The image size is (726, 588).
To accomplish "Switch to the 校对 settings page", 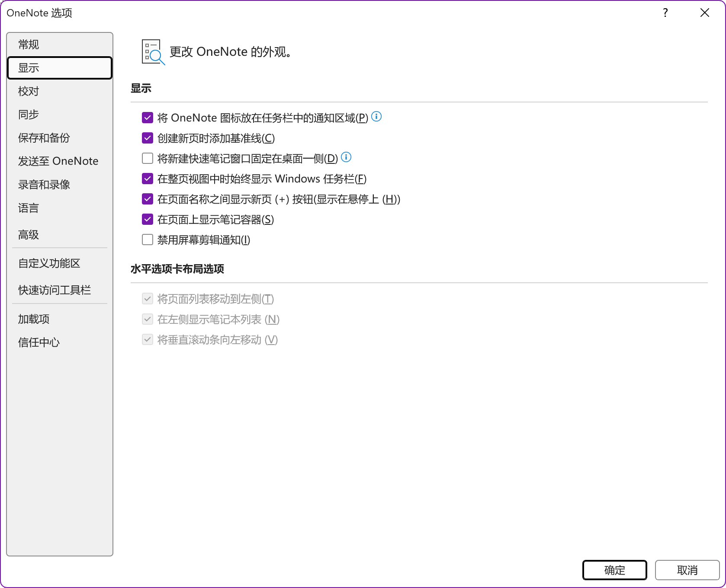I will tap(60, 91).
